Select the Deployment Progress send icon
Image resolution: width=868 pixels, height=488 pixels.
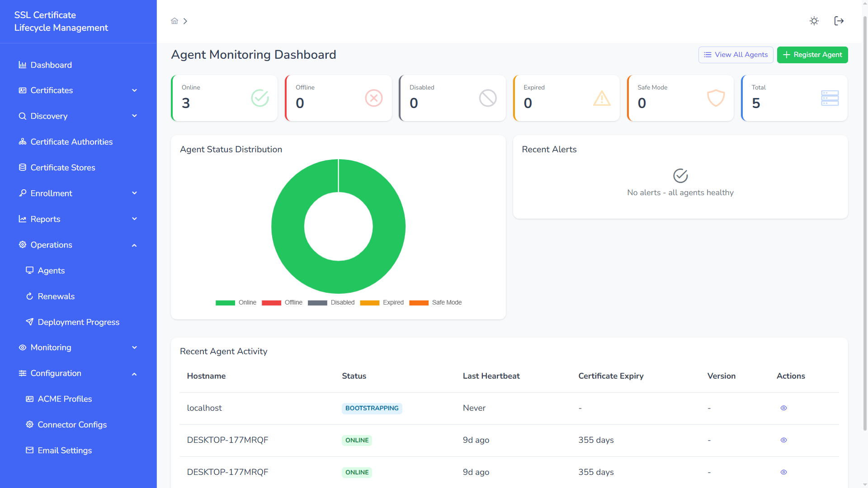[x=29, y=322]
